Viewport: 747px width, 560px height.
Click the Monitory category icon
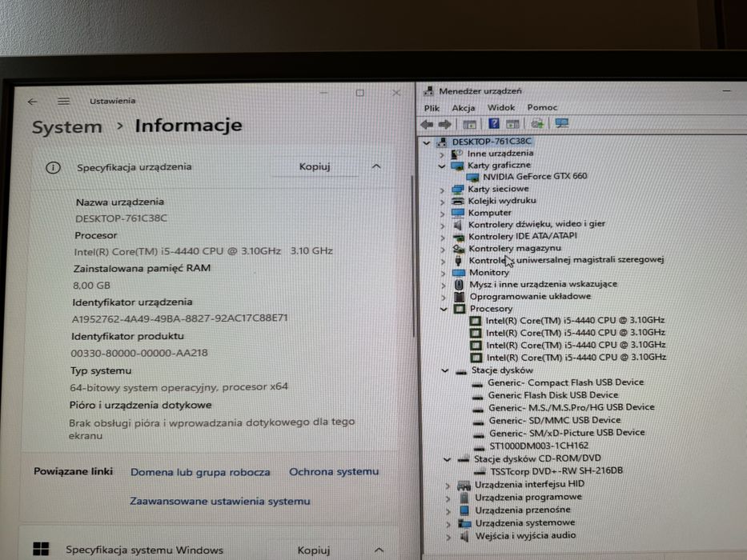(x=458, y=273)
